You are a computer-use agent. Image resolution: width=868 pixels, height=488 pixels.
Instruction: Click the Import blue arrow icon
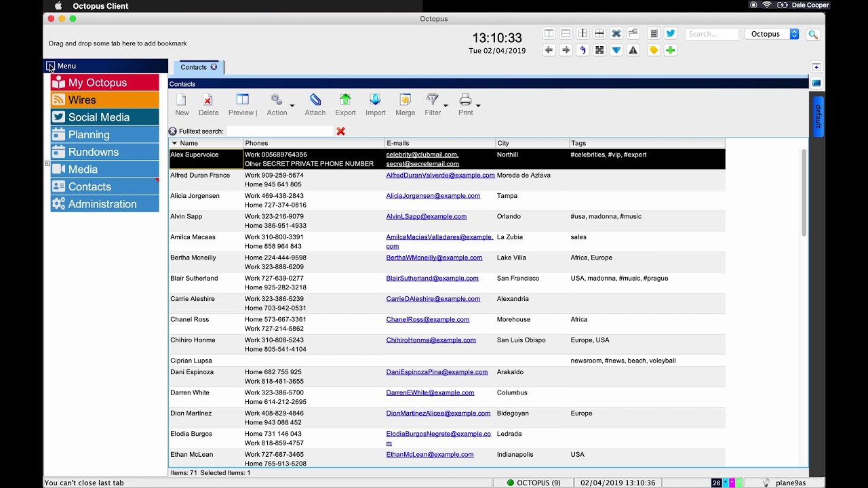[x=375, y=100]
